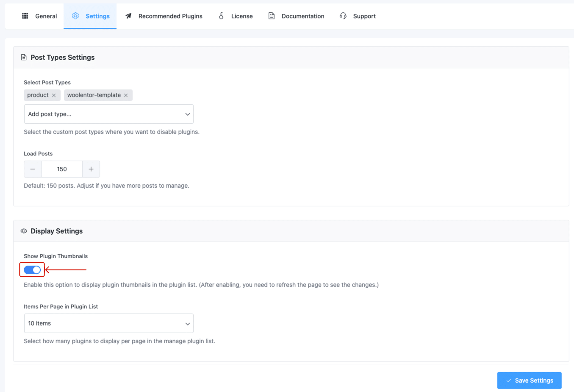574x392 pixels.
Task: Remove the product post type chip
Action: 55,95
